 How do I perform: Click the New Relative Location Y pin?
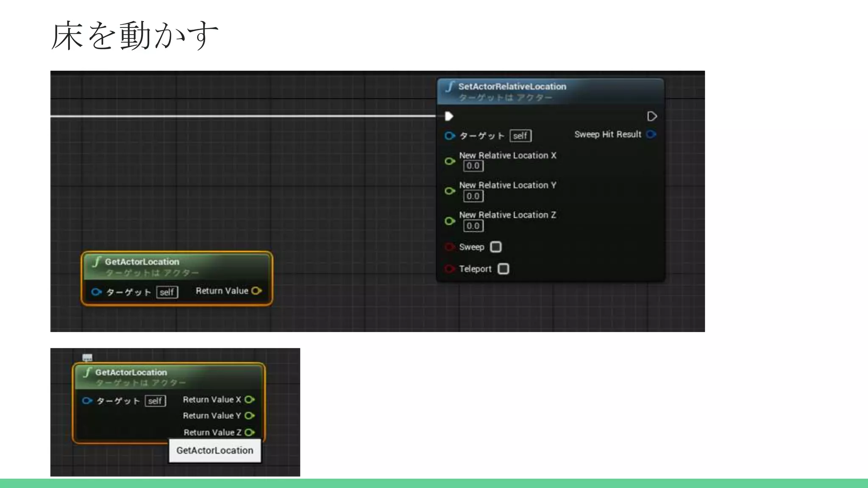(x=450, y=191)
